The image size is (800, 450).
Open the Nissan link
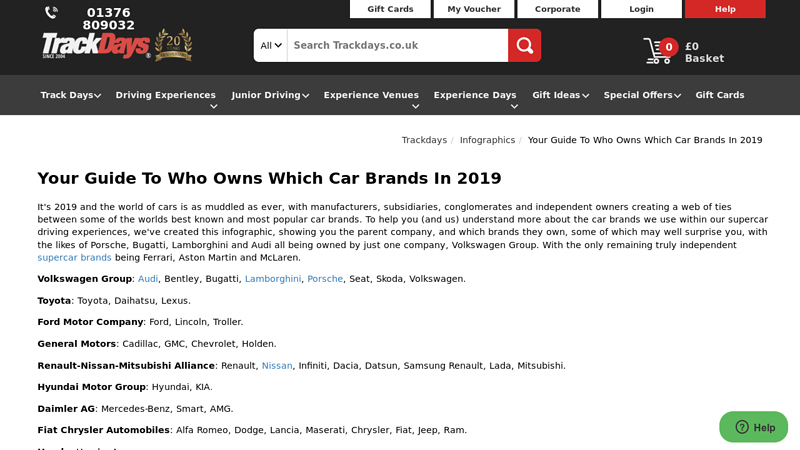(277, 365)
